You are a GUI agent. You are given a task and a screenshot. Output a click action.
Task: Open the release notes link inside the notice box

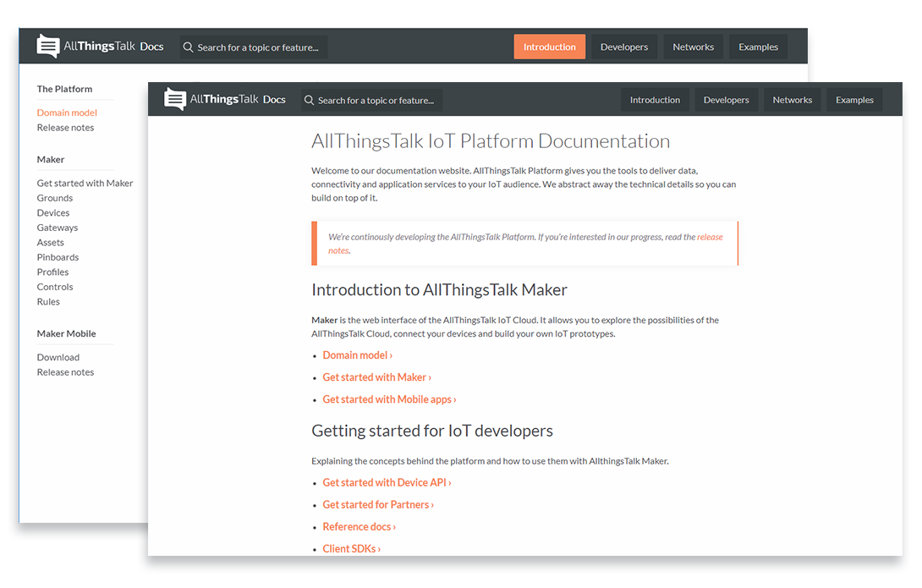coord(711,237)
